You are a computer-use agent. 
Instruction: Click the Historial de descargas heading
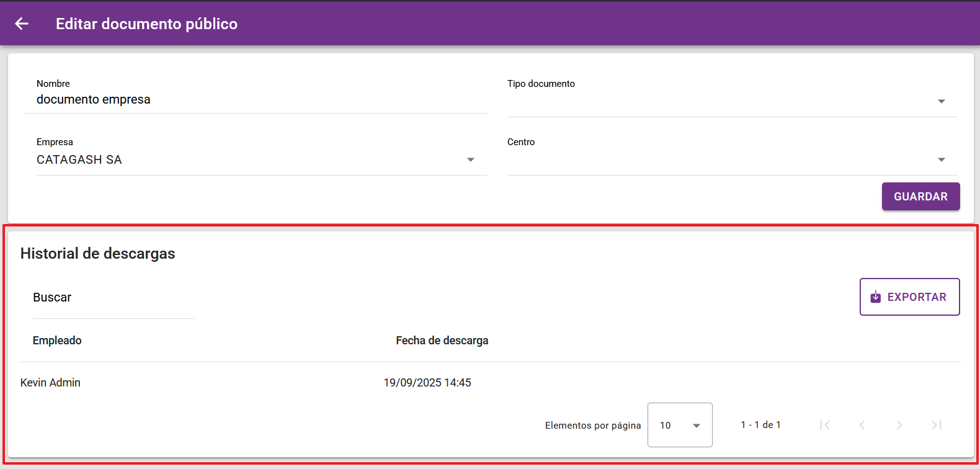click(x=97, y=254)
